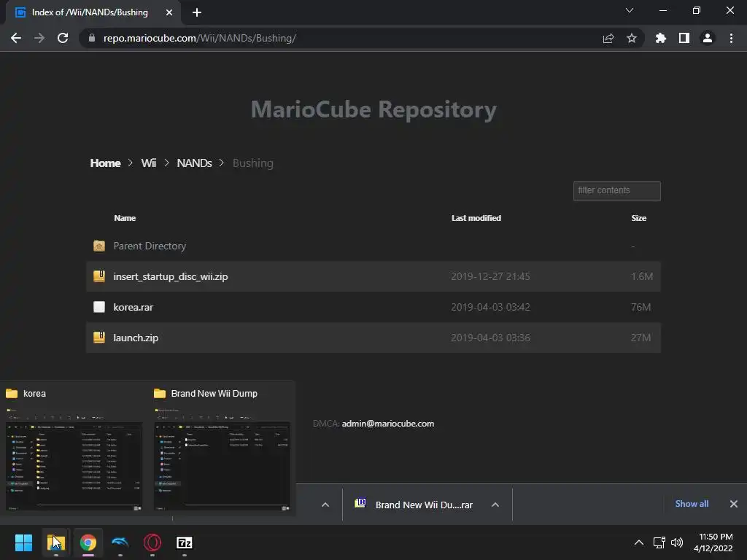Open File Explorer from taskbar

coord(55,542)
